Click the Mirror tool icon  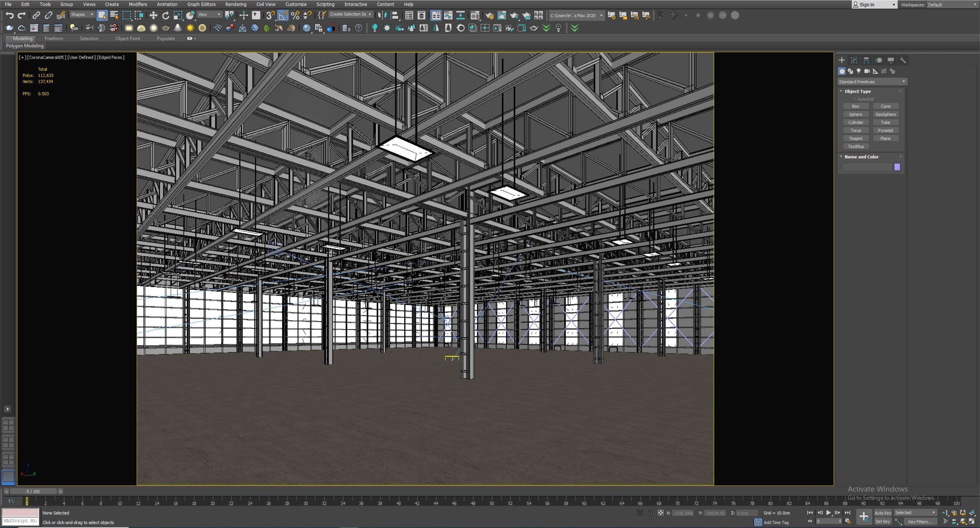(382, 15)
